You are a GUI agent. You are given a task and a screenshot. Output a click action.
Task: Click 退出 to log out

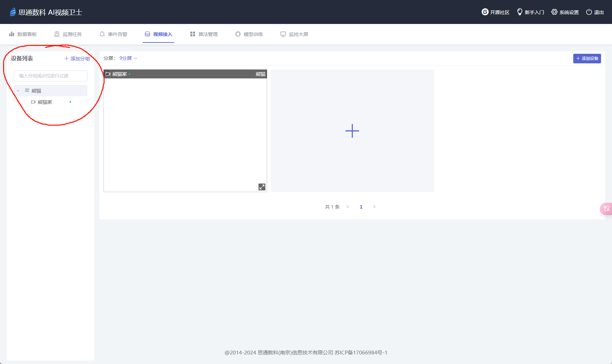(x=595, y=12)
